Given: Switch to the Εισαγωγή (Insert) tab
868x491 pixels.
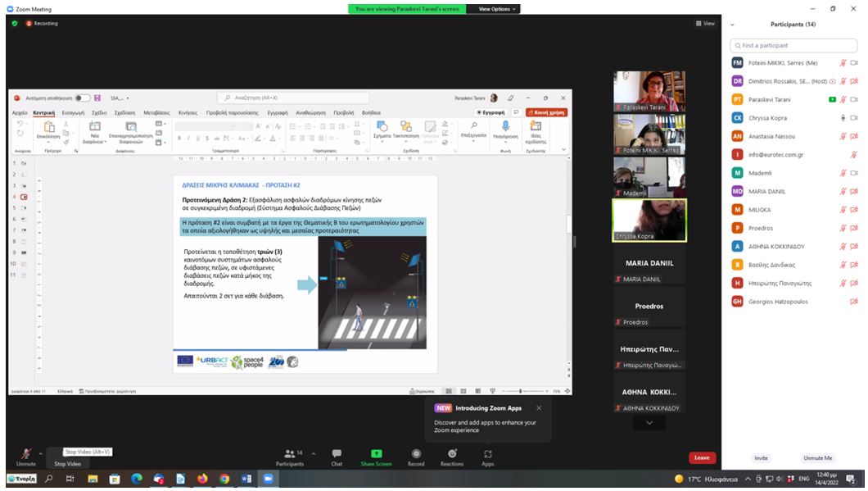Looking at the screenshot, I should (73, 112).
